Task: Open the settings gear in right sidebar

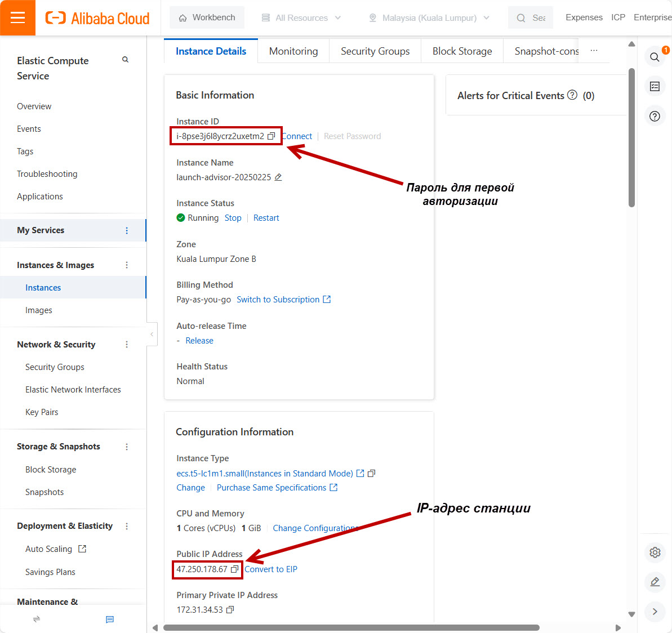Action: (x=655, y=552)
